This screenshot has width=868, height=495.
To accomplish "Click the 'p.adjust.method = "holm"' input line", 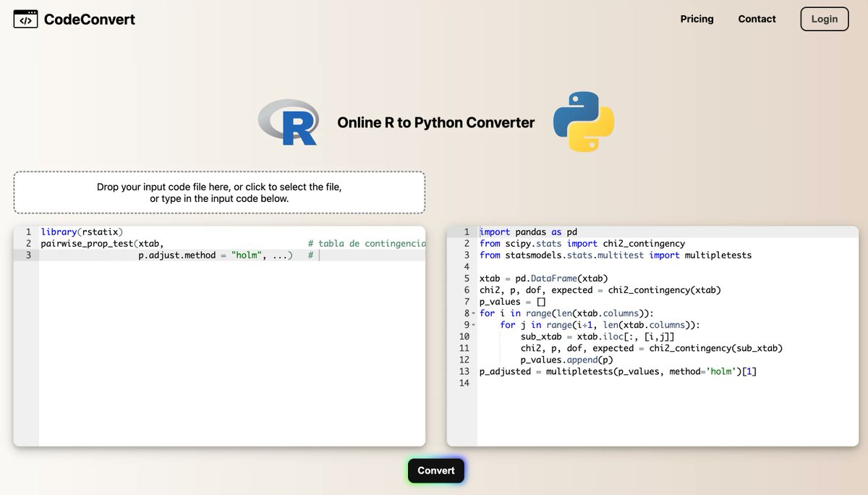I will (215, 255).
